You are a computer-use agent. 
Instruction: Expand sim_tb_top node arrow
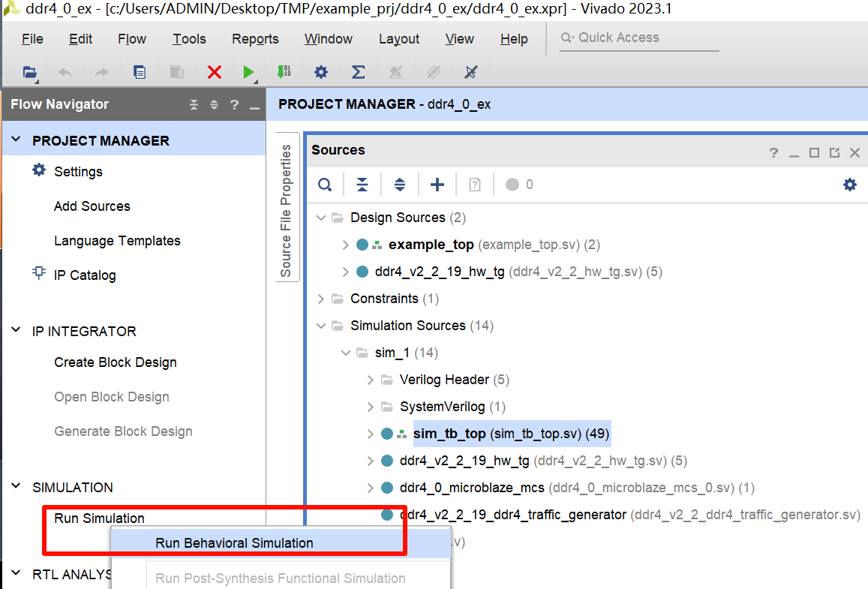point(371,434)
